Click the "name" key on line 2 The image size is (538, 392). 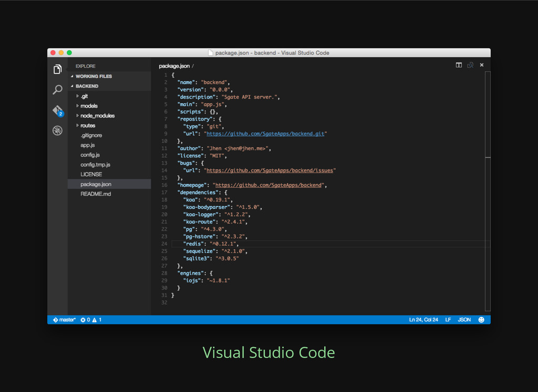pos(186,82)
